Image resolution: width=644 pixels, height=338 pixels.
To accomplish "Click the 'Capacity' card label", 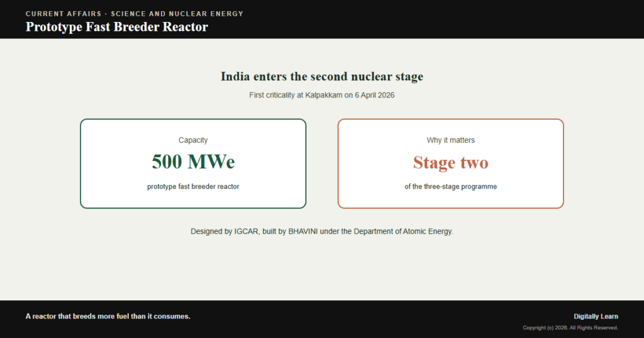I will pos(193,140).
